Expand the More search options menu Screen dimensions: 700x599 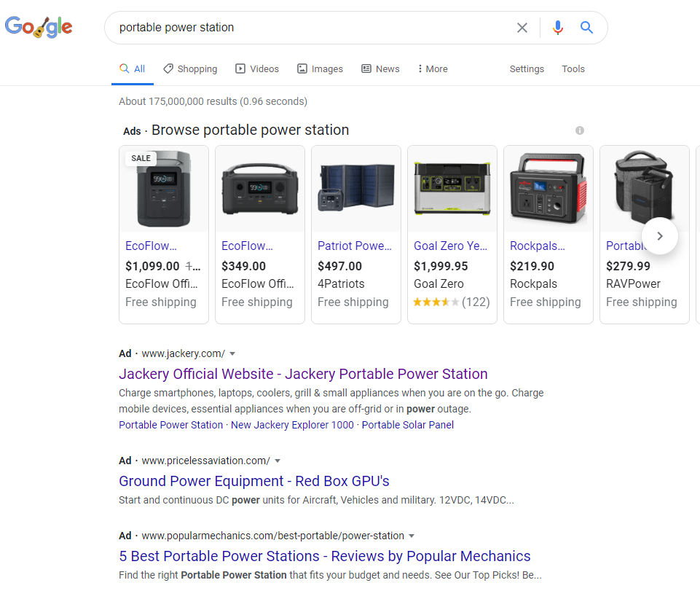[433, 68]
